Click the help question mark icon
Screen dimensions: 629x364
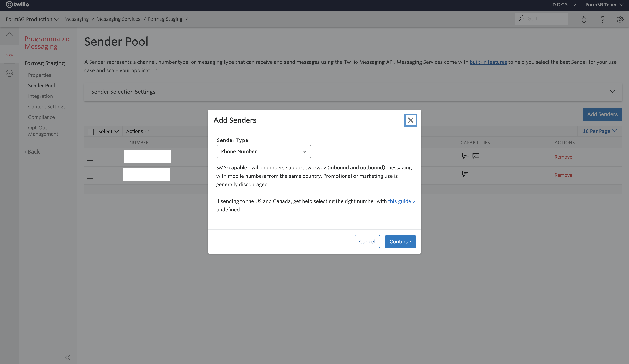(602, 19)
